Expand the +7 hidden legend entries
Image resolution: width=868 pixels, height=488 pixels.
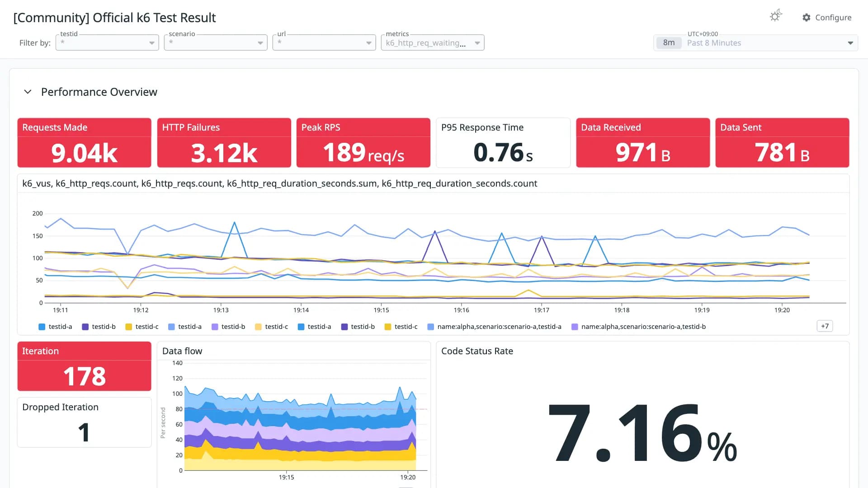click(x=825, y=326)
